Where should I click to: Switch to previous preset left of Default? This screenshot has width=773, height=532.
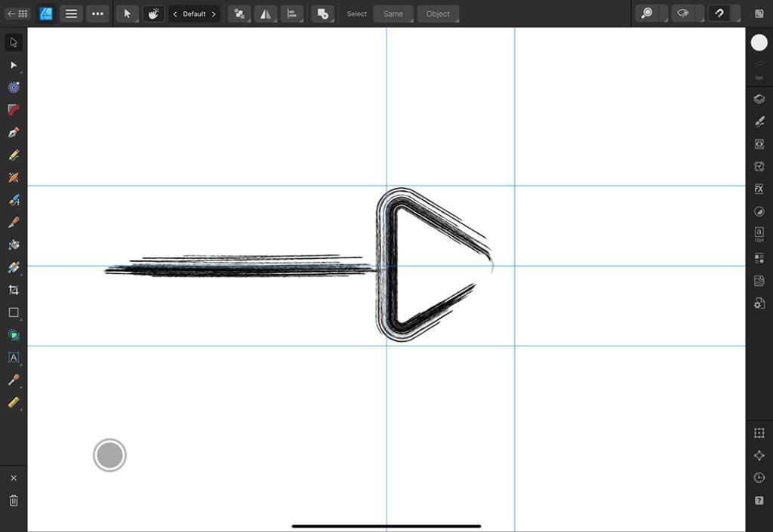tap(175, 14)
